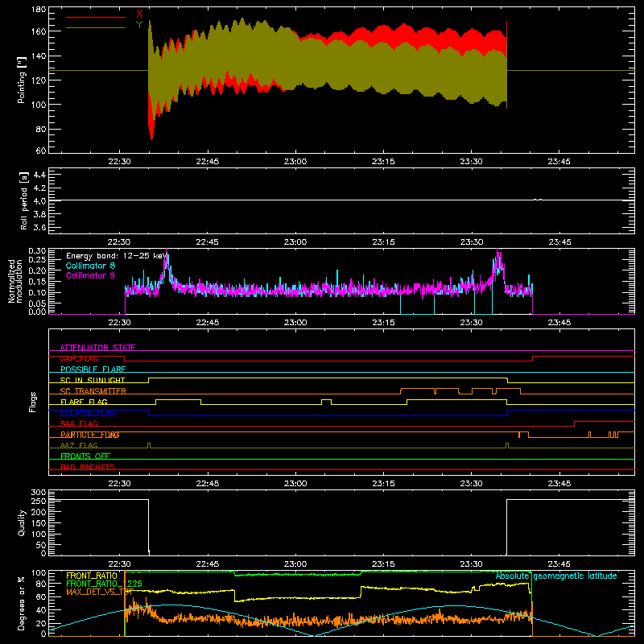The image size is (644, 644).
Task: Click the POSSIBLE_FLARE flag label
Action: coord(93,369)
